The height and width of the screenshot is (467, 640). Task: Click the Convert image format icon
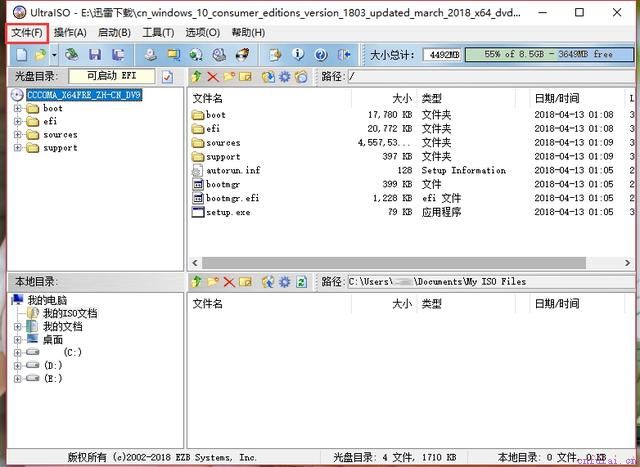coord(173,54)
